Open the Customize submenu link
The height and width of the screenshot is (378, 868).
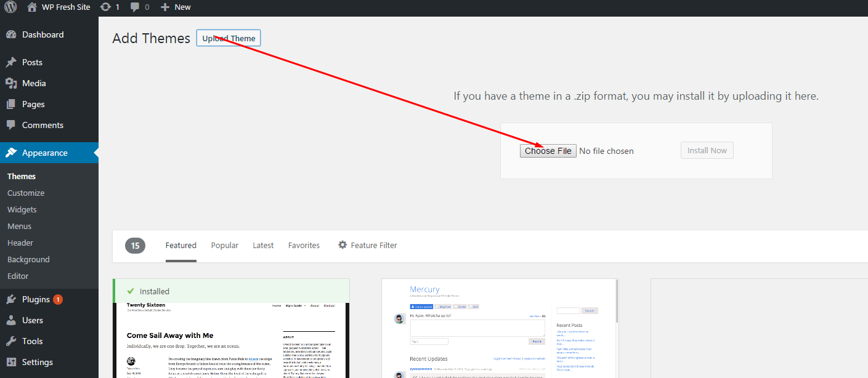[x=26, y=193]
